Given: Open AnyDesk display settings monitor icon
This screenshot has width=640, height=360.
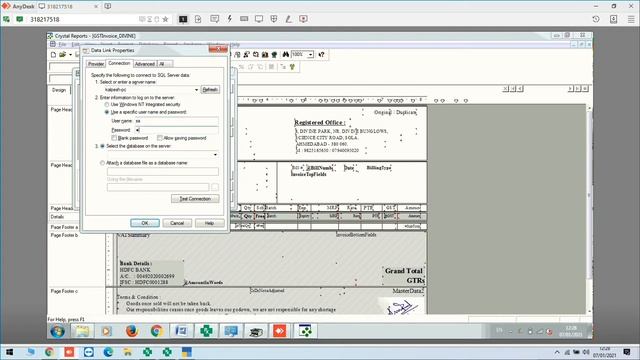Looking at the screenshot, I should click(259, 19).
